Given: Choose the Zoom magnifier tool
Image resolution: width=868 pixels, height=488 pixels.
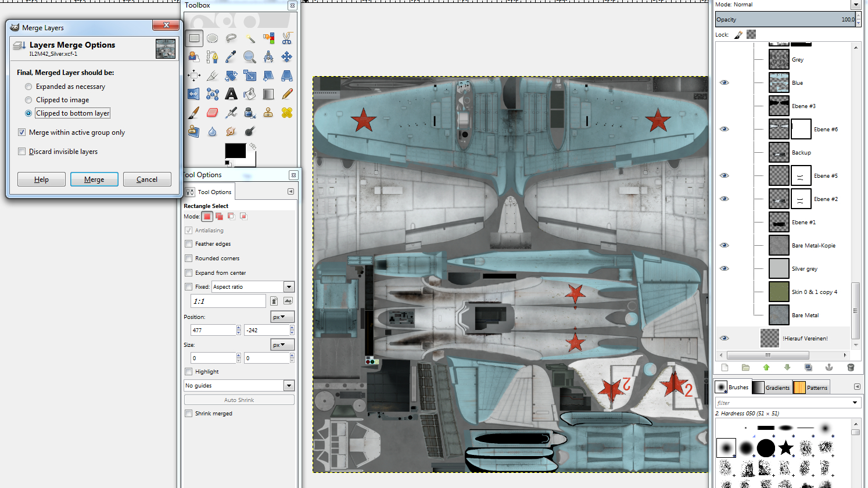Looking at the screenshot, I should [x=250, y=57].
